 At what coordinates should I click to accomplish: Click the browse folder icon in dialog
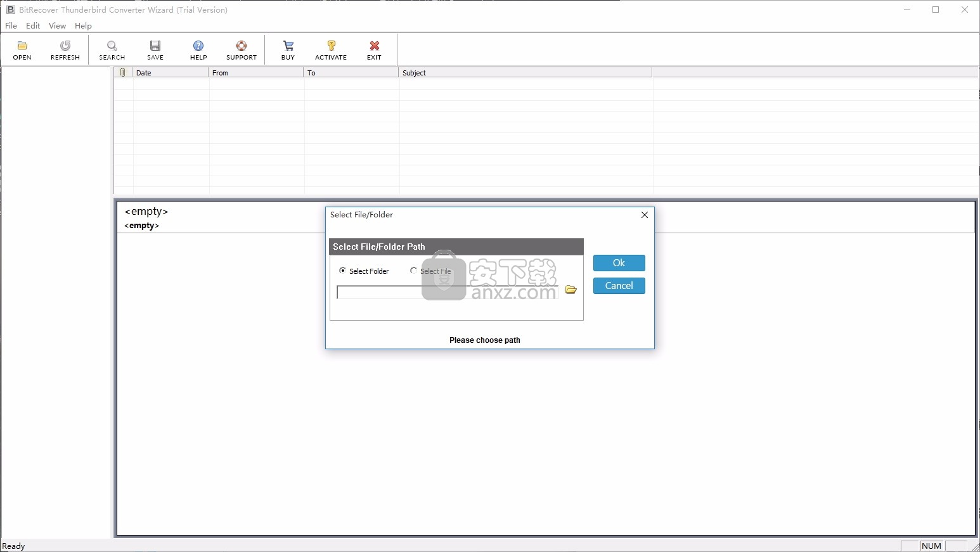pos(571,290)
